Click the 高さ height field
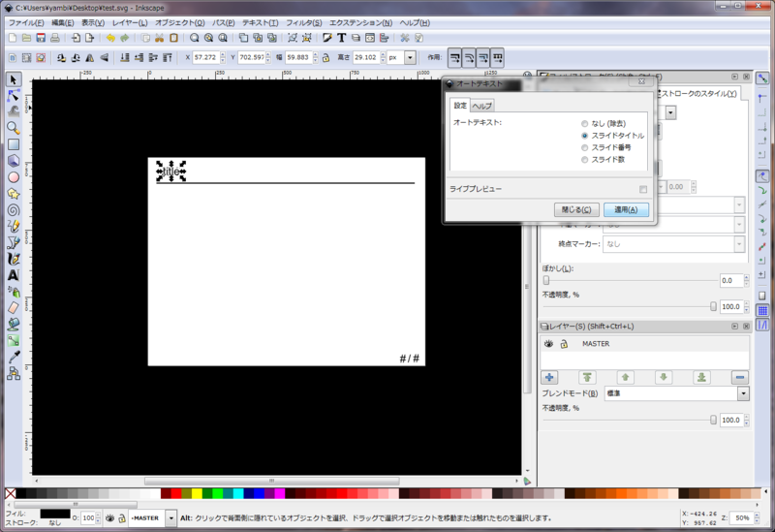The image size is (775, 532). [x=366, y=57]
